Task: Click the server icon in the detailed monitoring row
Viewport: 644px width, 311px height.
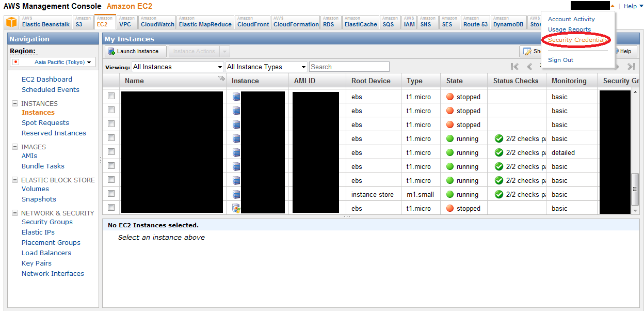Action: 236,153
